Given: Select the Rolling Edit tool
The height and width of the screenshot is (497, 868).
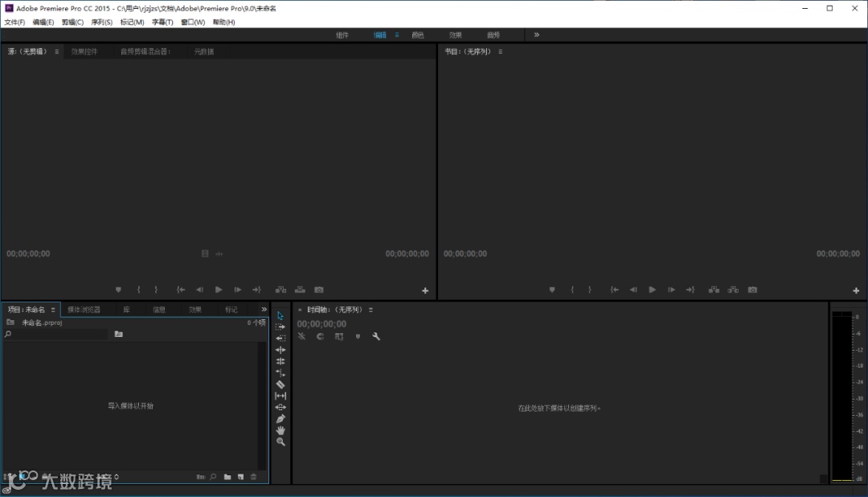Looking at the screenshot, I should tap(280, 361).
